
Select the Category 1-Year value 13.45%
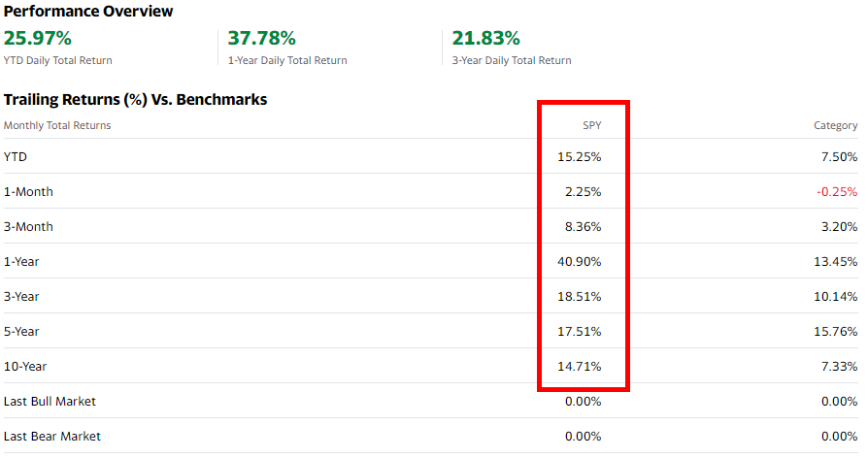(838, 261)
